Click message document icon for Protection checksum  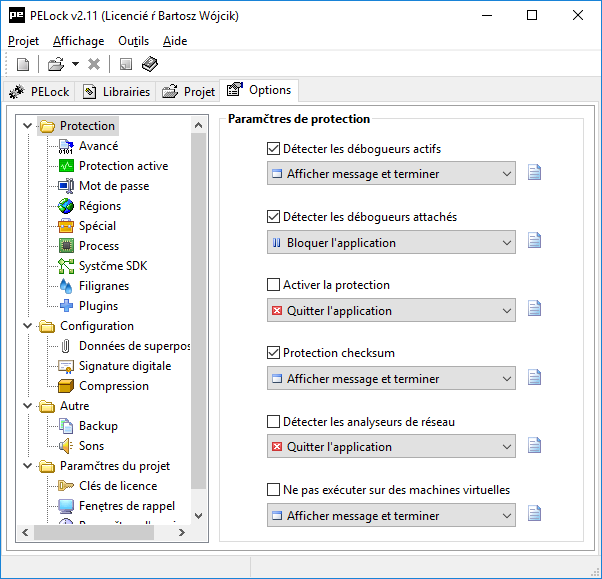pyautogui.click(x=534, y=377)
